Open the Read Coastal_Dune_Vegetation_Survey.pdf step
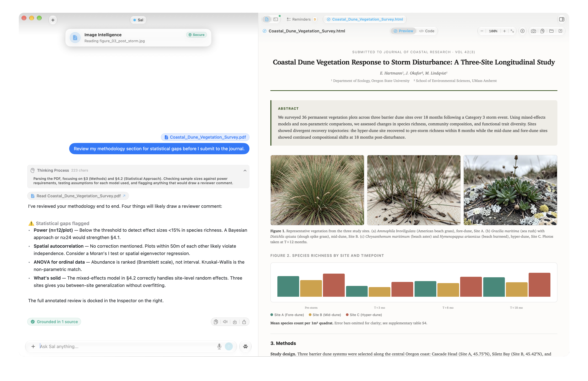The height and width of the screenshot is (381, 588). pos(78,196)
